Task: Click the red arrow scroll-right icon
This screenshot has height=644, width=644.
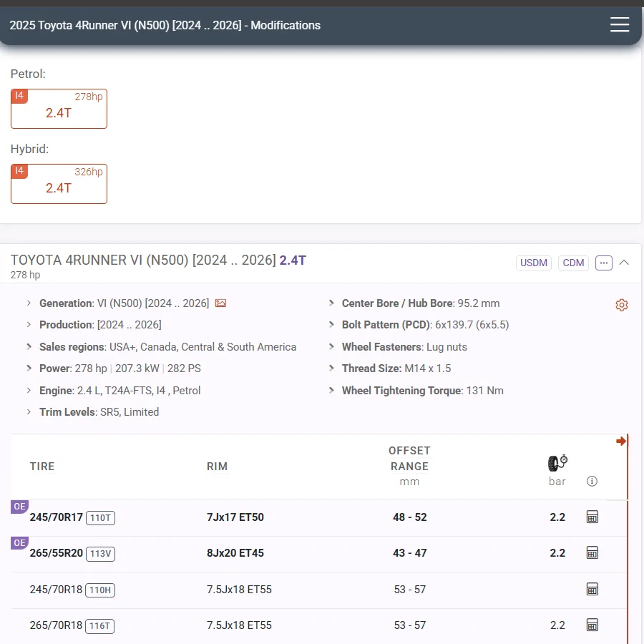Action: pos(620,441)
